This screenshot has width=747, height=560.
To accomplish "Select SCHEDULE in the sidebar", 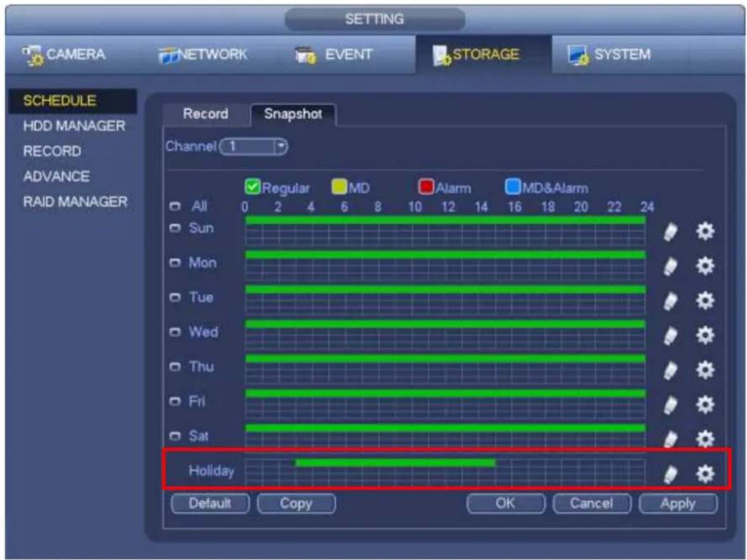I will (x=72, y=101).
